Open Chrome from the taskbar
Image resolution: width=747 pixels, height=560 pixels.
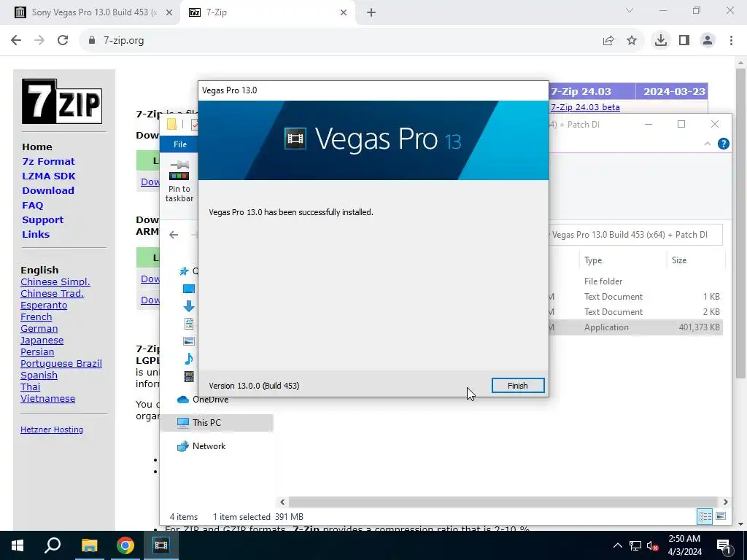tap(125, 545)
